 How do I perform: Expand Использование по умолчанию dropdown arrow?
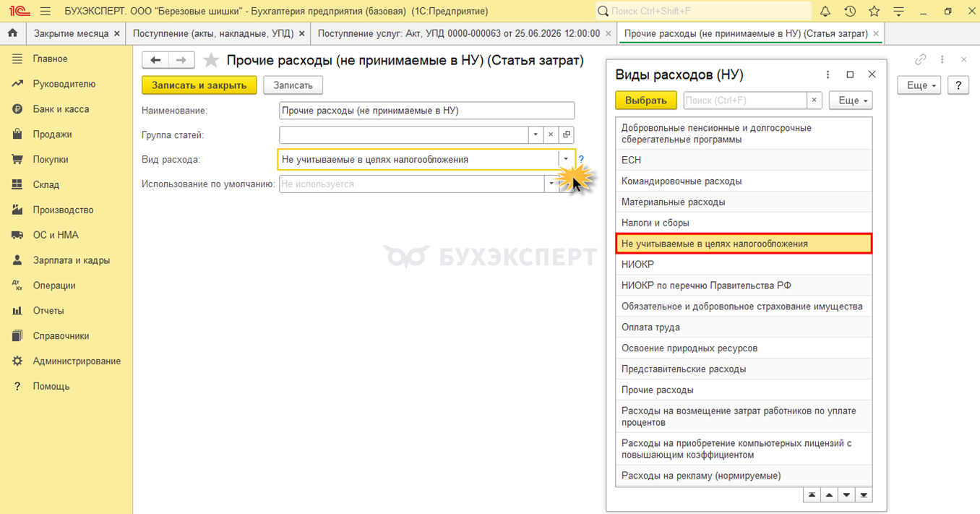click(551, 184)
